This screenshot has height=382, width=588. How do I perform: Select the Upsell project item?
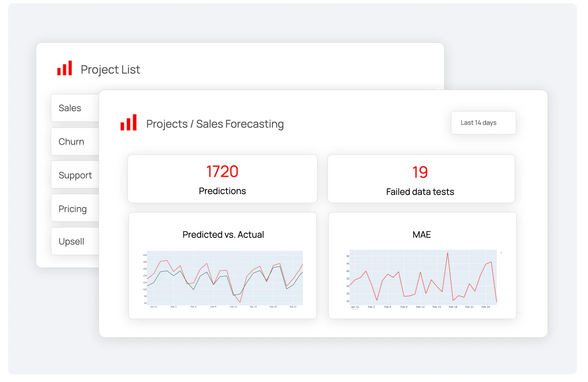point(75,241)
